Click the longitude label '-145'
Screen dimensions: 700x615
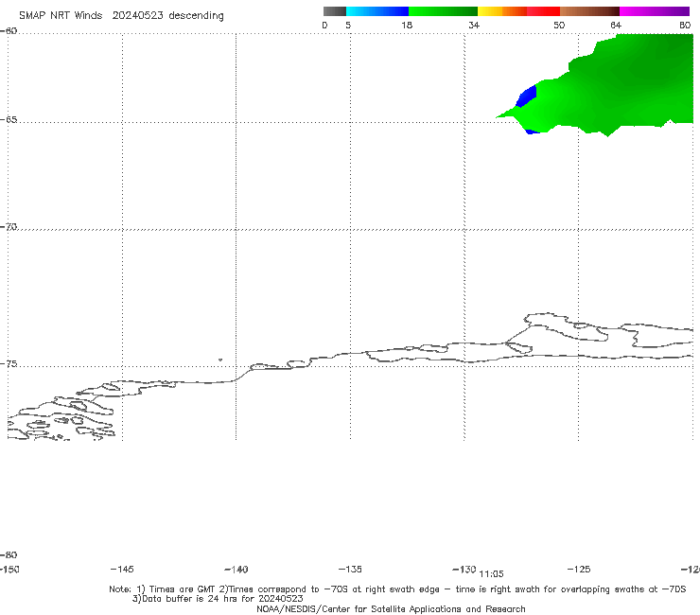click(x=122, y=569)
